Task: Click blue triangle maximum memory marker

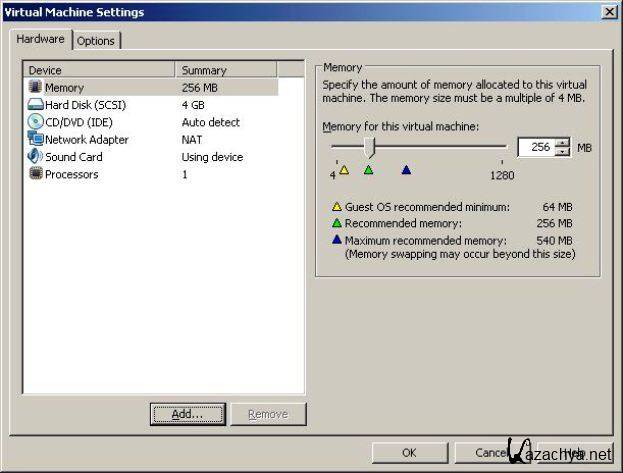Action: (x=406, y=170)
